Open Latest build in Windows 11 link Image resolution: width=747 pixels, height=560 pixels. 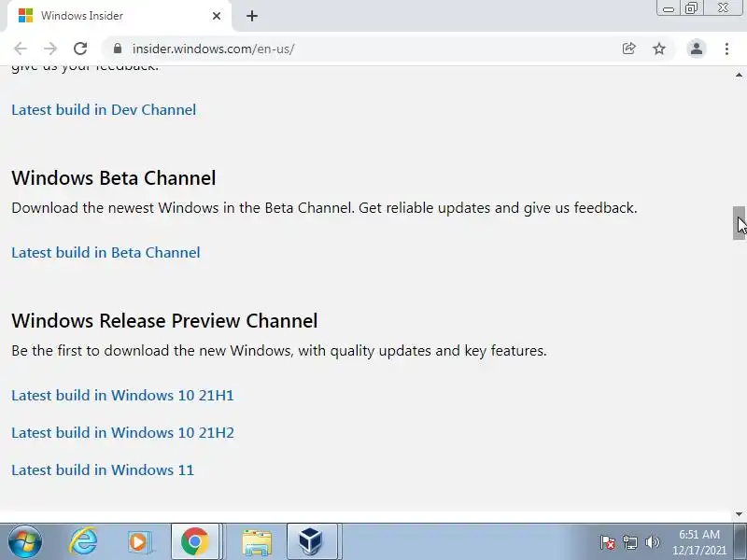point(103,470)
